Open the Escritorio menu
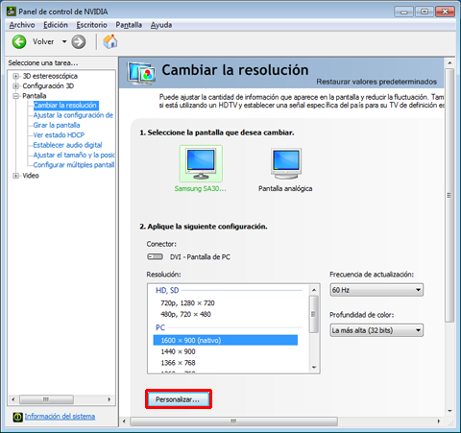Image resolution: width=461 pixels, height=433 pixels. [92, 25]
